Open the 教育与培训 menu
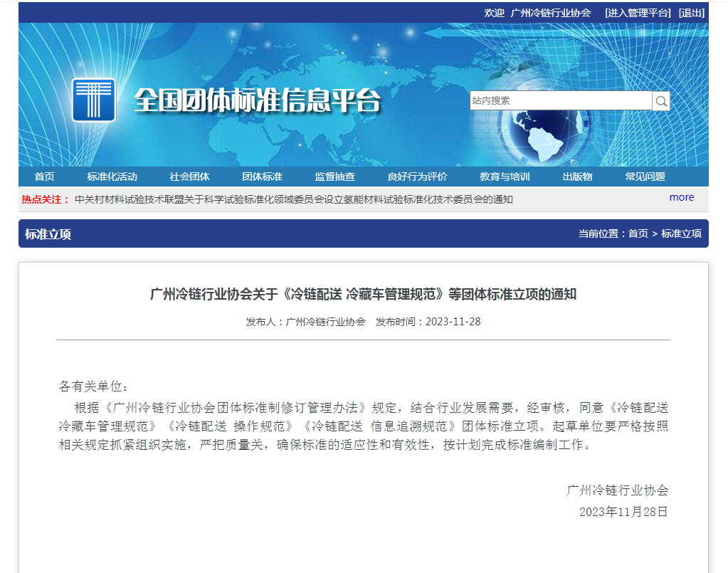Screen dimensions: 728x573 click(505, 177)
